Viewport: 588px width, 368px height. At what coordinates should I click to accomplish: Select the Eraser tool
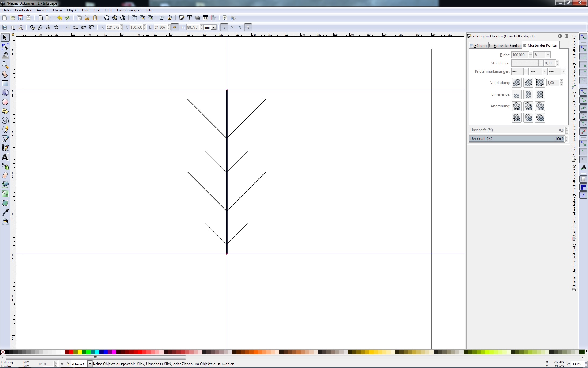[5, 175]
